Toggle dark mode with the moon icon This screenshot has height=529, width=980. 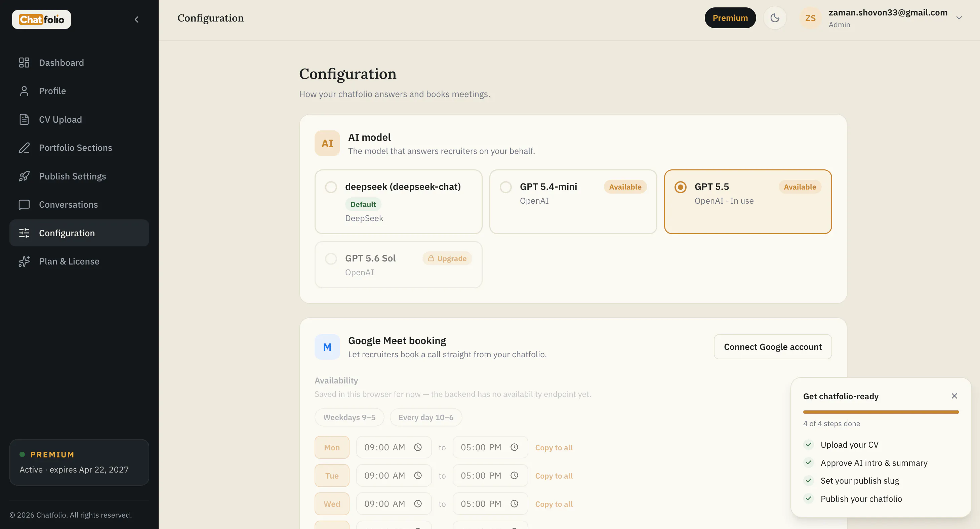click(x=775, y=18)
